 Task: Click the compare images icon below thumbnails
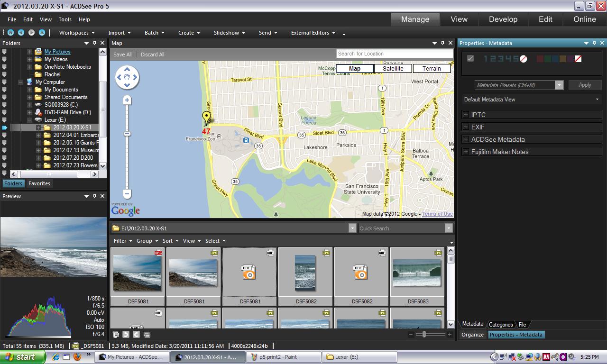pyautogui.click(x=147, y=335)
